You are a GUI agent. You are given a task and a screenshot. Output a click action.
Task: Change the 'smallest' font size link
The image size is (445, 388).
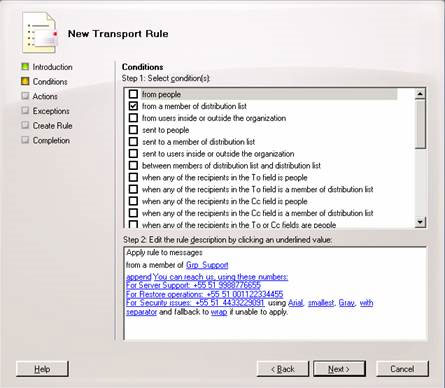(321, 303)
